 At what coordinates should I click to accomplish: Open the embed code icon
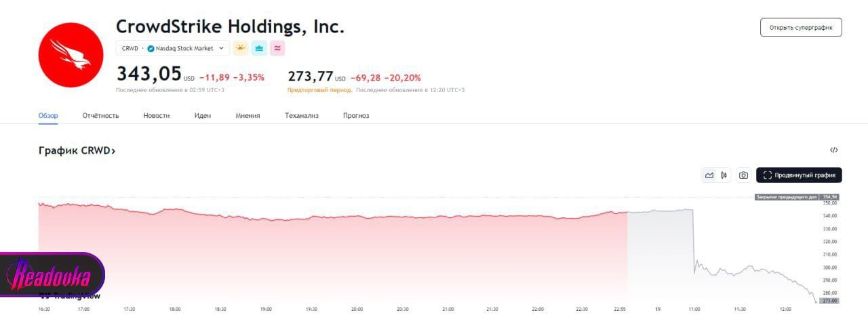(834, 150)
